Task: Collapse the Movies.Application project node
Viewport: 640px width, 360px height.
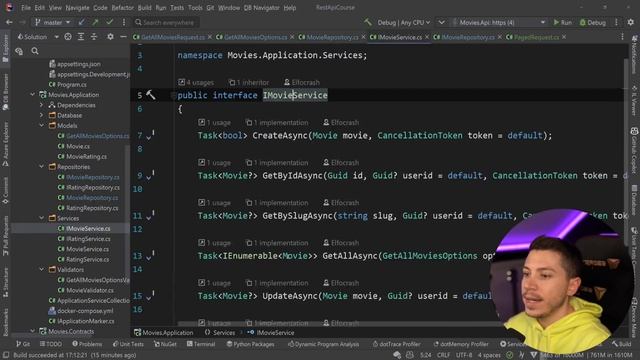Action: click(x=33, y=95)
